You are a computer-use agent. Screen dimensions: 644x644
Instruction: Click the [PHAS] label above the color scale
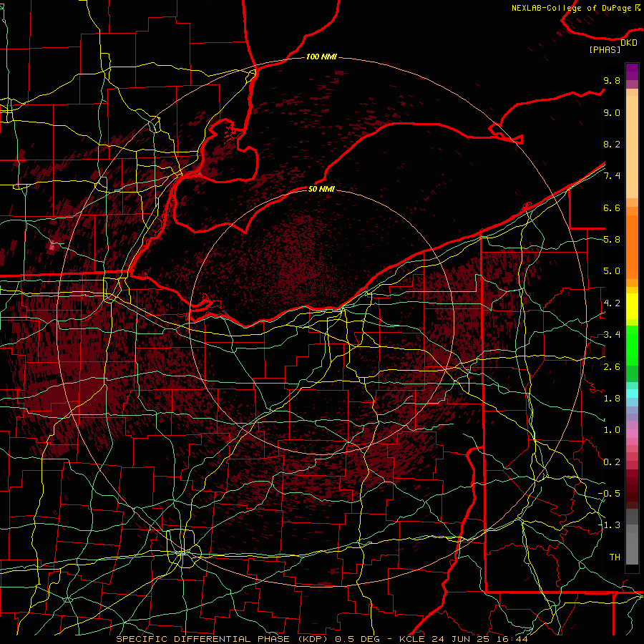click(605, 49)
